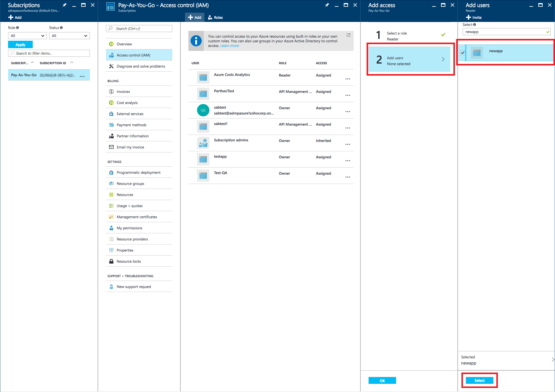The width and height of the screenshot is (555, 392).
Task: Expand the Selected newapp section chevron
Action: coord(553,360)
